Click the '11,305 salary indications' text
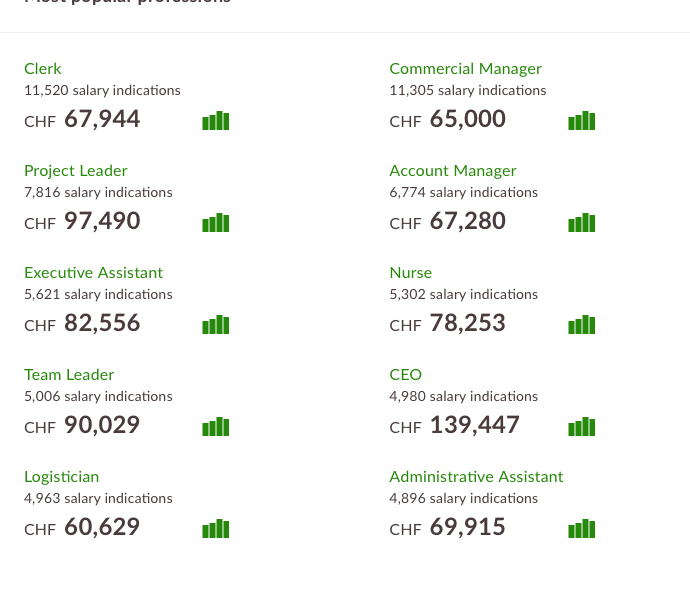Image resolution: width=690 pixels, height=604 pixels. pyautogui.click(x=468, y=91)
